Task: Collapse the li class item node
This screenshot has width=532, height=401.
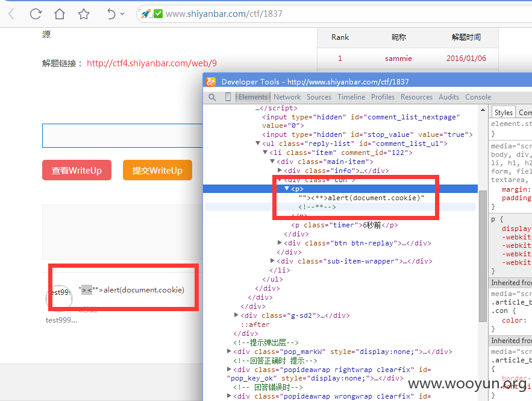Action: tap(265, 153)
